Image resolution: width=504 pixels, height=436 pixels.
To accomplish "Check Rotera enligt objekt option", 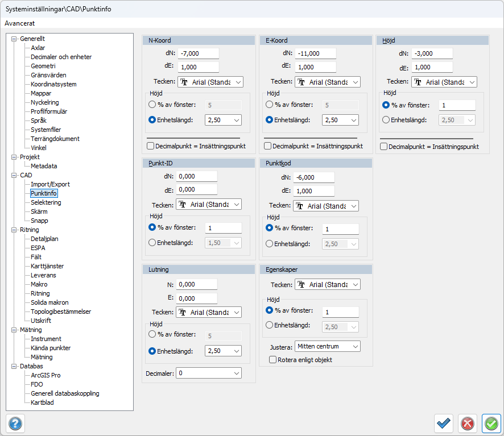I will (x=273, y=360).
